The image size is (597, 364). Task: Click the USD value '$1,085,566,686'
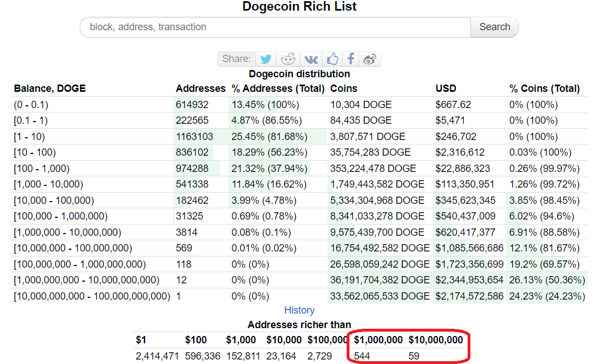[469, 248]
